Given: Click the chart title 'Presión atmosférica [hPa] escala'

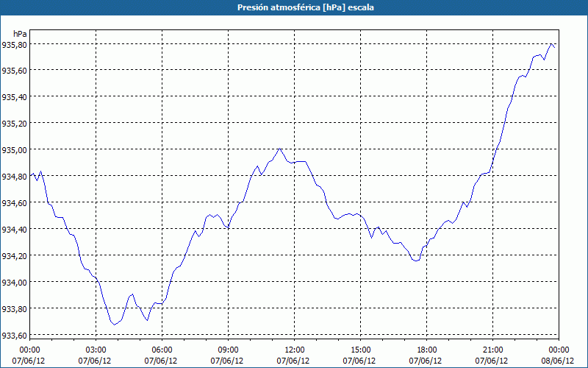Looking at the screenshot, I should point(306,7).
